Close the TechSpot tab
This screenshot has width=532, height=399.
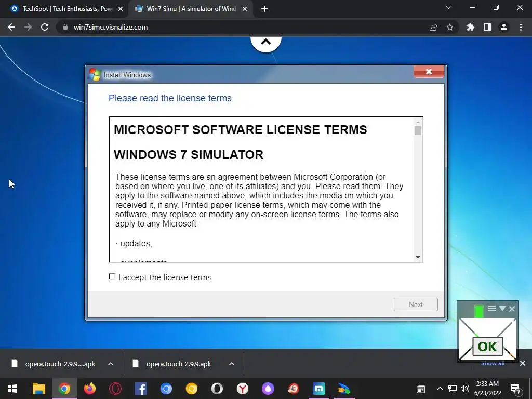[121, 9]
